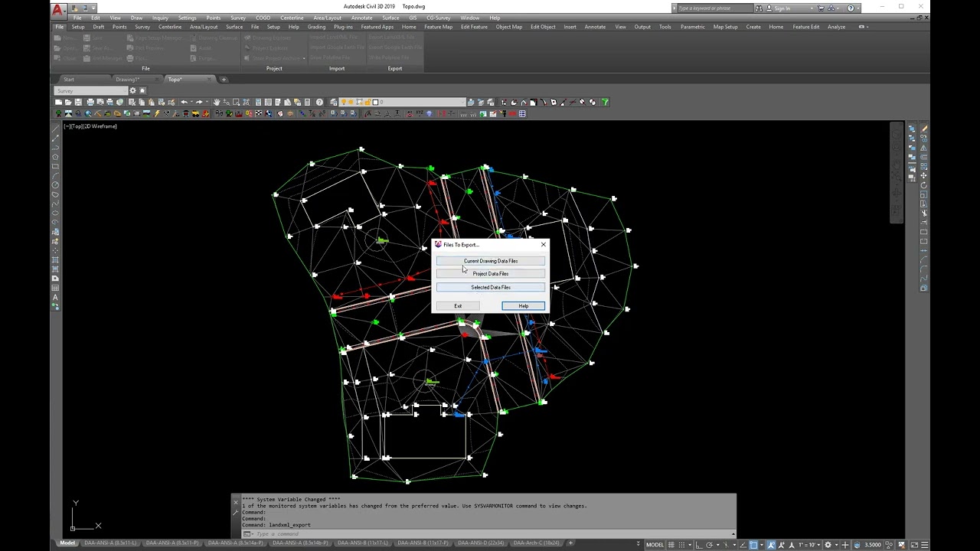The width and height of the screenshot is (980, 551).
Task: Click the green filter funnel icon
Action: 605,103
